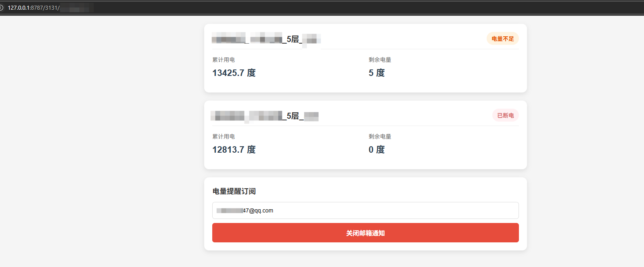Click the 0 度 remaining power value

[376, 149]
